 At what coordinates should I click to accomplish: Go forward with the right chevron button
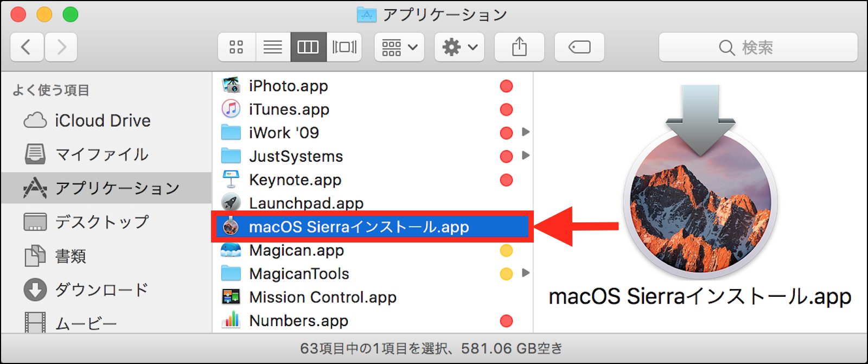[61, 47]
